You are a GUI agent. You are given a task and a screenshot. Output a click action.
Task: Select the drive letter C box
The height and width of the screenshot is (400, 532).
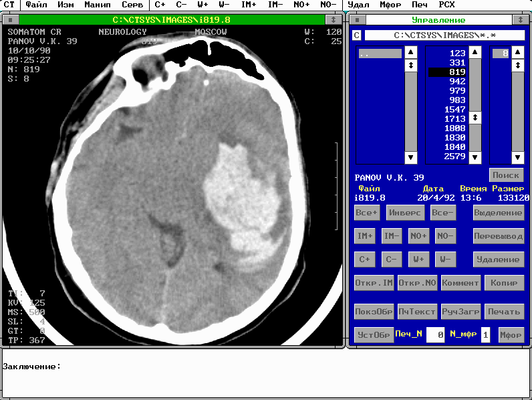356,35
